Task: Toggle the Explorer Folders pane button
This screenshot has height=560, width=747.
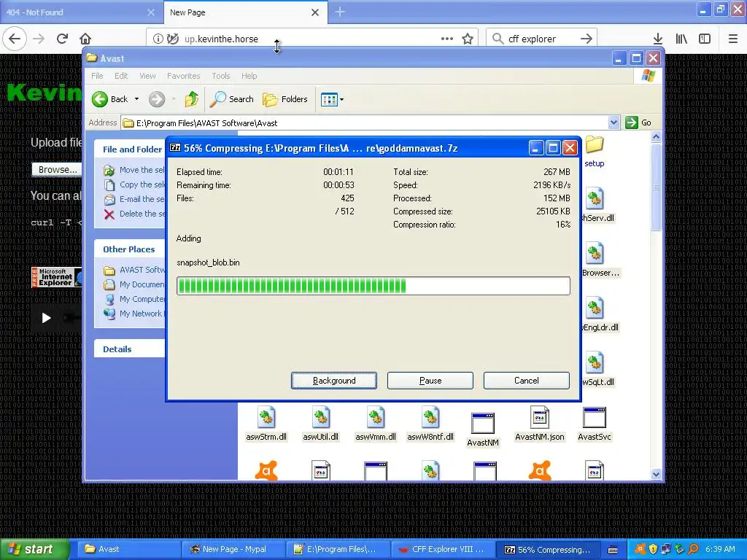Action: tap(285, 99)
